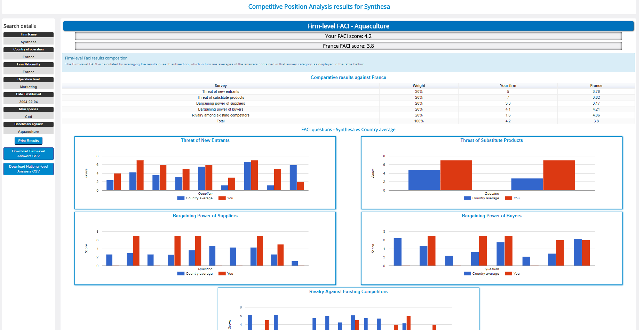Click the France value 3.76
The width and height of the screenshot is (644, 330).
click(596, 92)
